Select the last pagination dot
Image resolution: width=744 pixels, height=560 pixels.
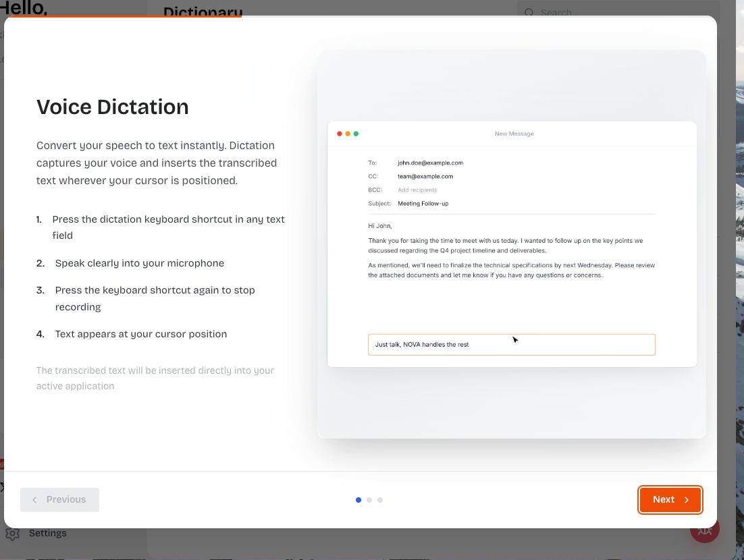[x=380, y=500]
